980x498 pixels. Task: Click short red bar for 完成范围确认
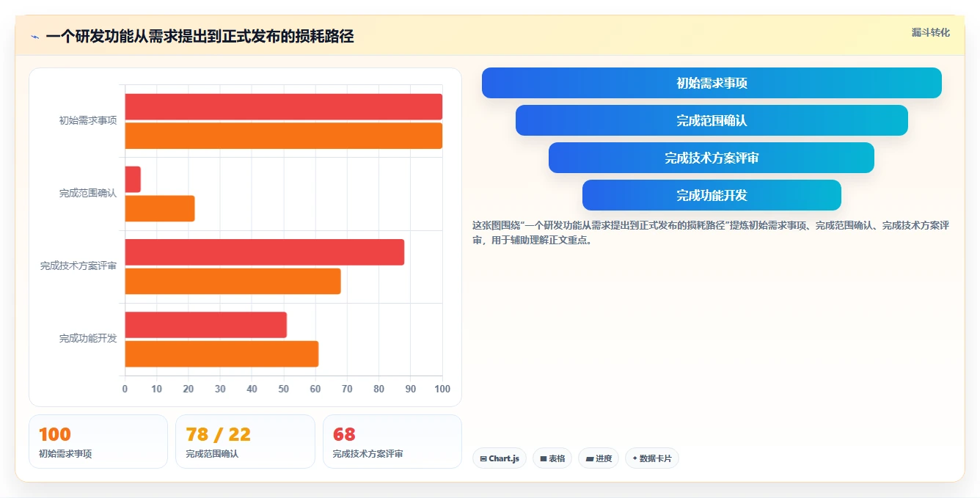[x=133, y=180]
